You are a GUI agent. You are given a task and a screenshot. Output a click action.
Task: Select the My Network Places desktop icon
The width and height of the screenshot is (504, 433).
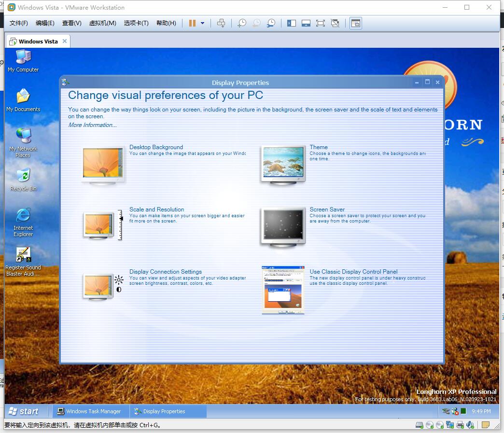[x=23, y=143]
